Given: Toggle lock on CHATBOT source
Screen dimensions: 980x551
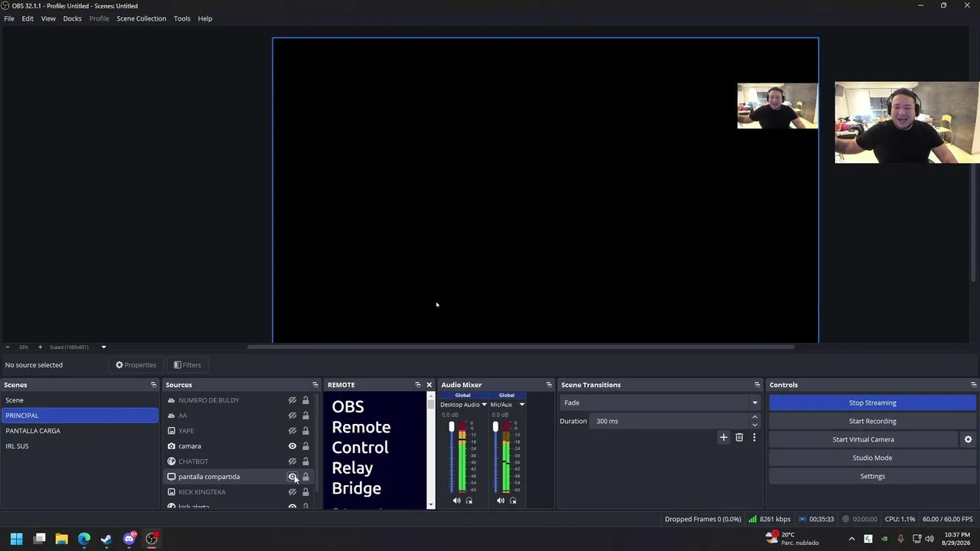Looking at the screenshot, I should coord(305,461).
